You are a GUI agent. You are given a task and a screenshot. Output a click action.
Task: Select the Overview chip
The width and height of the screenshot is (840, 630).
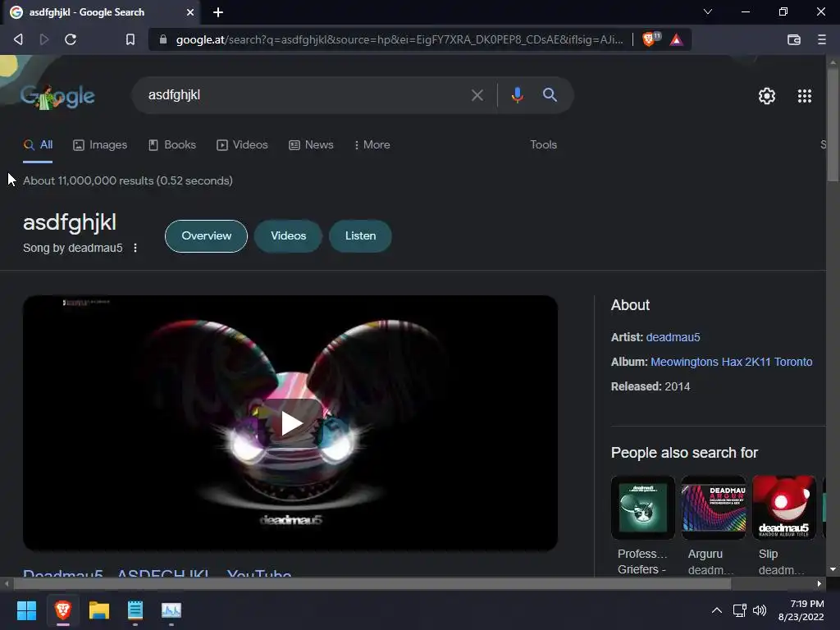206,235
